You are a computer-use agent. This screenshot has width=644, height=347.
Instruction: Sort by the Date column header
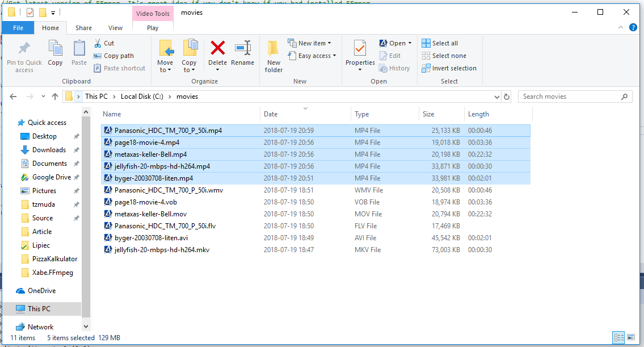click(305, 114)
